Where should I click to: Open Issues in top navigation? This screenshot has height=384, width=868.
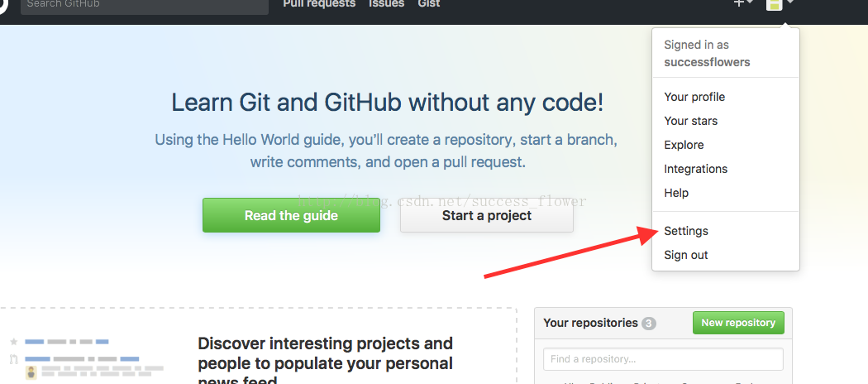(x=386, y=3)
